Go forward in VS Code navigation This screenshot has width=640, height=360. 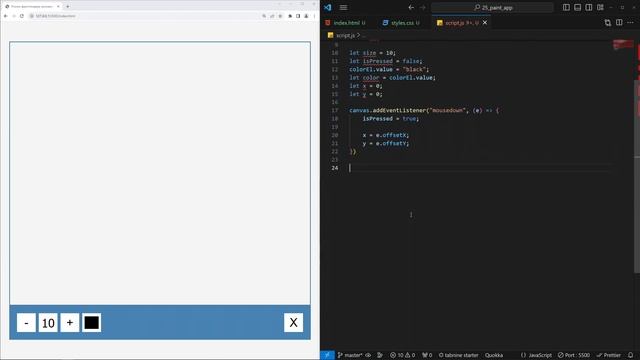click(423, 7)
